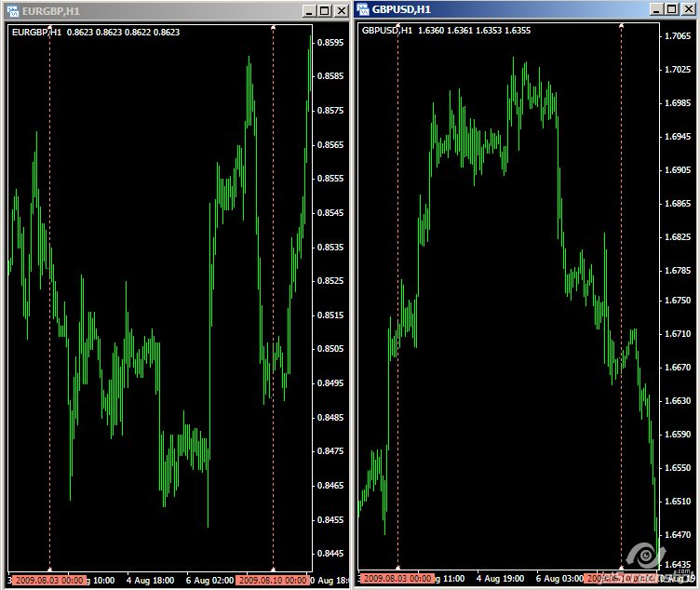Image resolution: width=700 pixels, height=590 pixels.
Task: Click the 4 Aug 18:00 label on EURGBP time axis
Action: coord(151,580)
